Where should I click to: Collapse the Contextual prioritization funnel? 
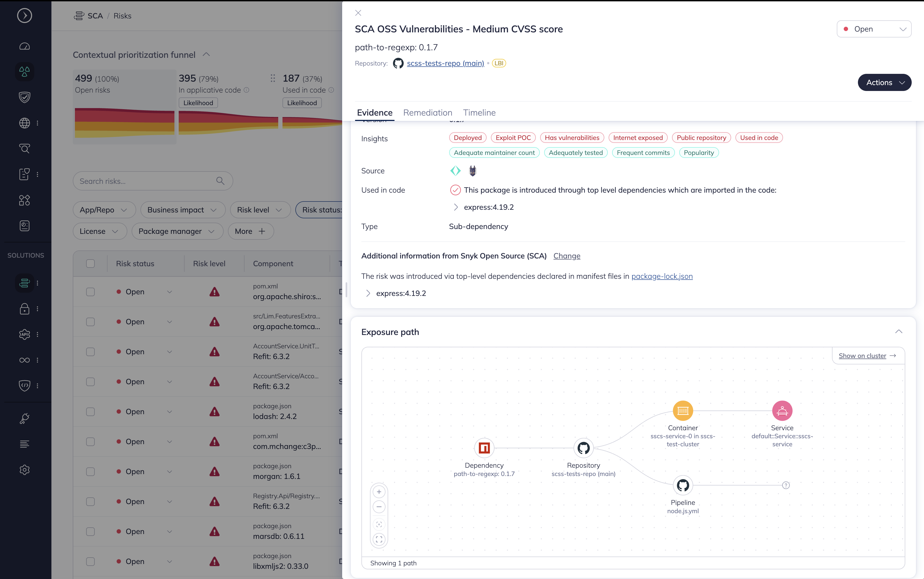[206, 54]
